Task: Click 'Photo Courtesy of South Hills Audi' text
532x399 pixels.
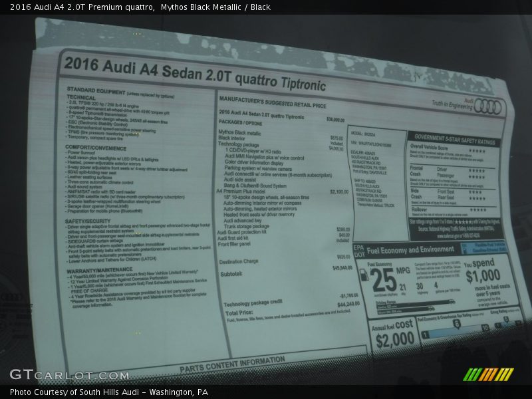Action: [74, 392]
